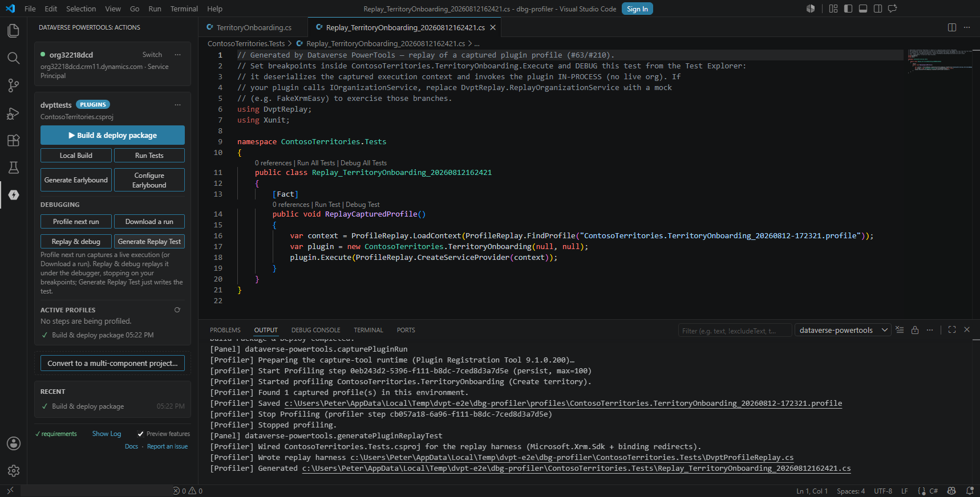Image resolution: width=980 pixels, height=497 pixels.
Task: Click Report an issue link
Action: (167, 446)
